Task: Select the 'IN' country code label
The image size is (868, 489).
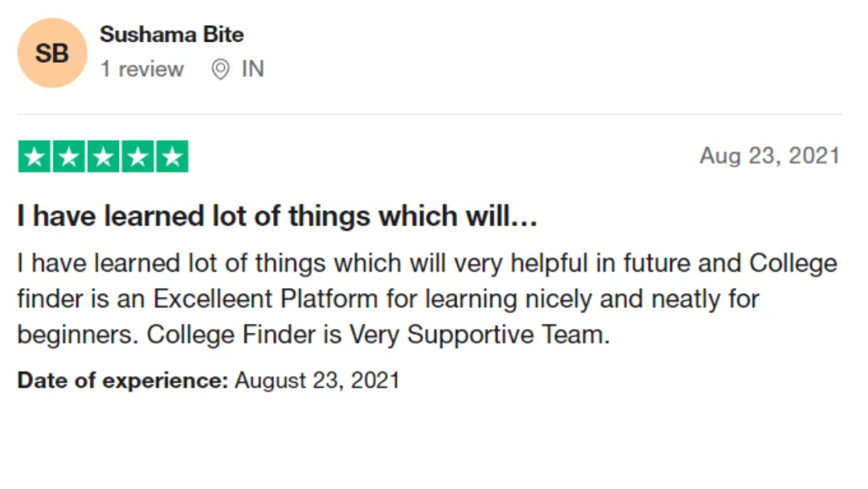Action: coord(253,69)
